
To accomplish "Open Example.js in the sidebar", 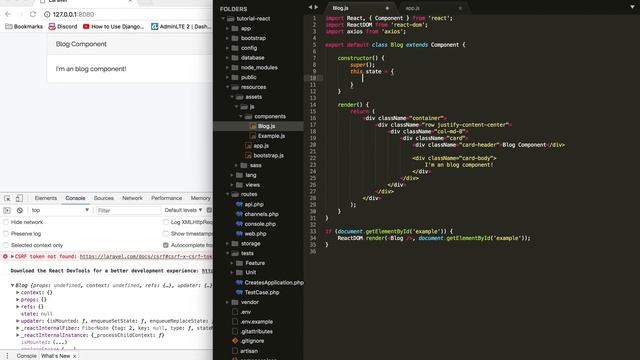I will tap(271, 136).
